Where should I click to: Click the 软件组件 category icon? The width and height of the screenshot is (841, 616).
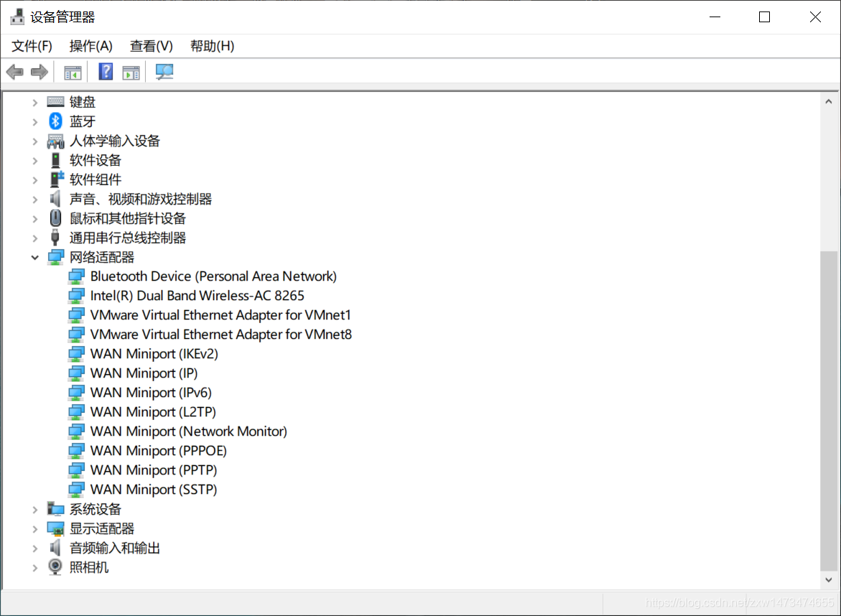tap(56, 179)
